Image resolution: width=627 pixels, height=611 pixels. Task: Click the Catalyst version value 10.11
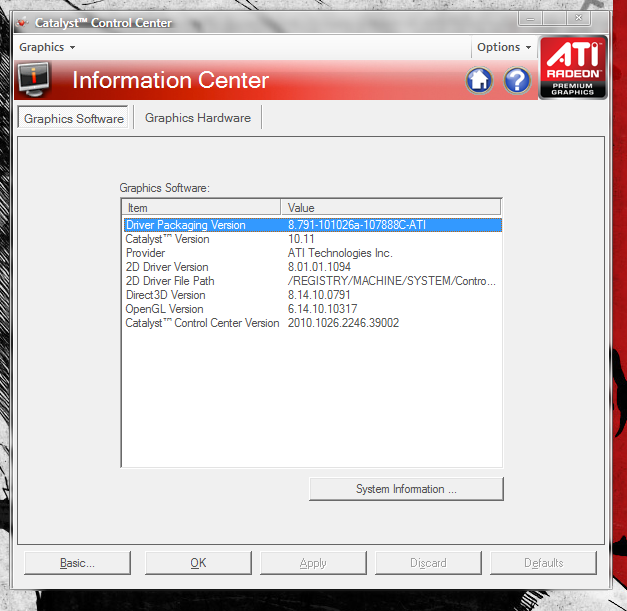(x=301, y=239)
